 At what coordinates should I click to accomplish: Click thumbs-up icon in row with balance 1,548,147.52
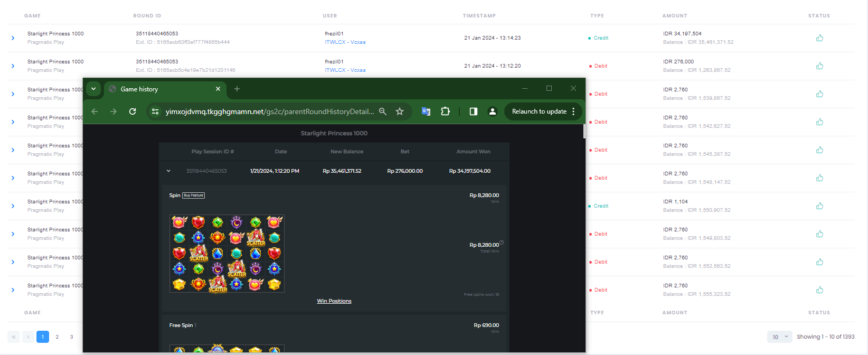819,178
